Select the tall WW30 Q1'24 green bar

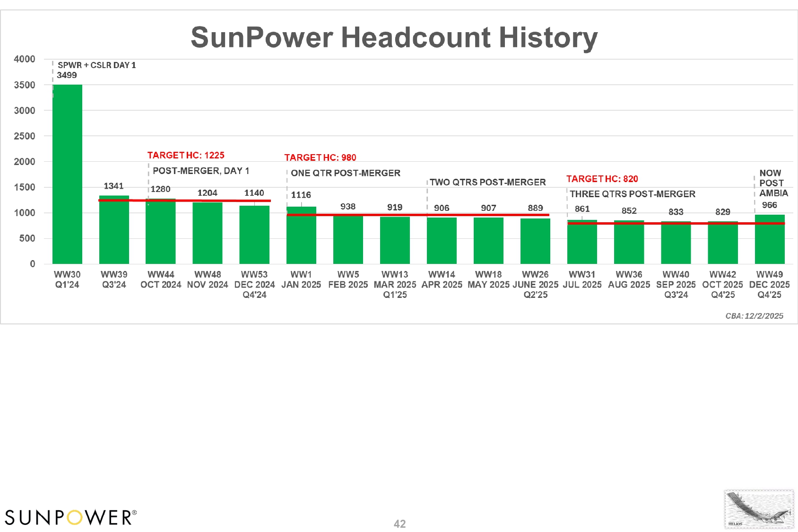[67, 174]
